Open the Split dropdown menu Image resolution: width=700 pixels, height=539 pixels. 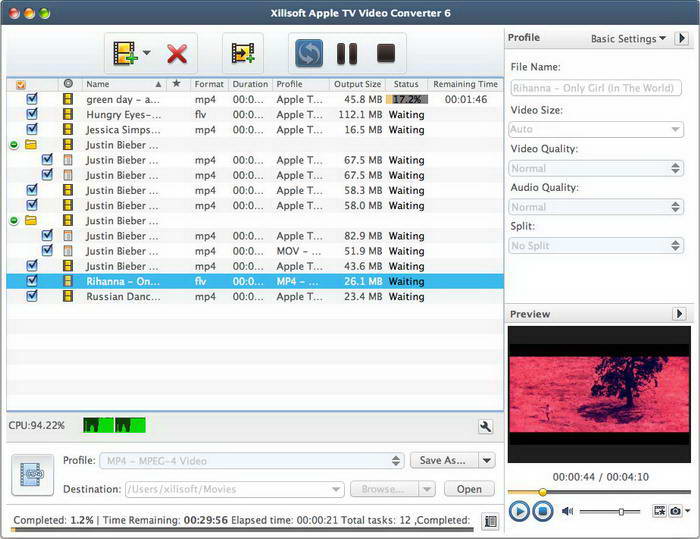pos(596,245)
